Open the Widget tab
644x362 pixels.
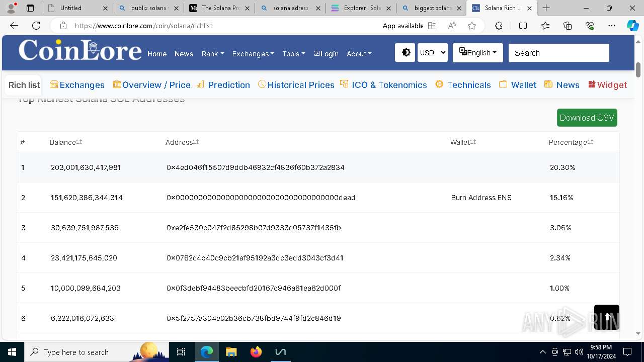[x=607, y=85]
